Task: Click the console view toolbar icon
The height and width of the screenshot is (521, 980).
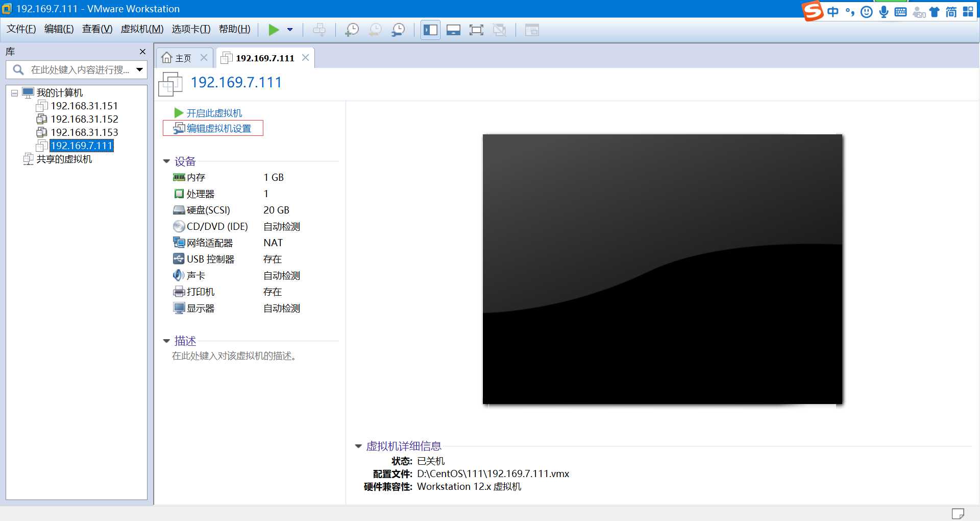Action: point(532,30)
